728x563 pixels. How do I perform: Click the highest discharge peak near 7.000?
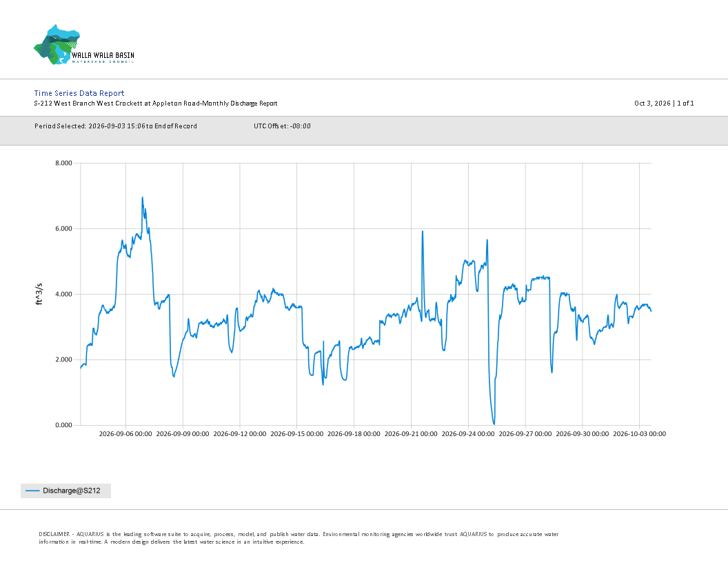143,197
